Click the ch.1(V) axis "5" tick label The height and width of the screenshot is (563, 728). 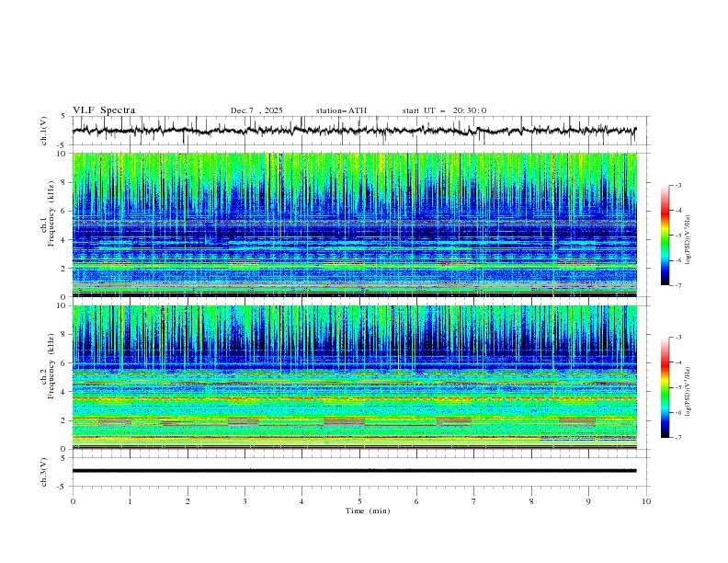point(63,117)
